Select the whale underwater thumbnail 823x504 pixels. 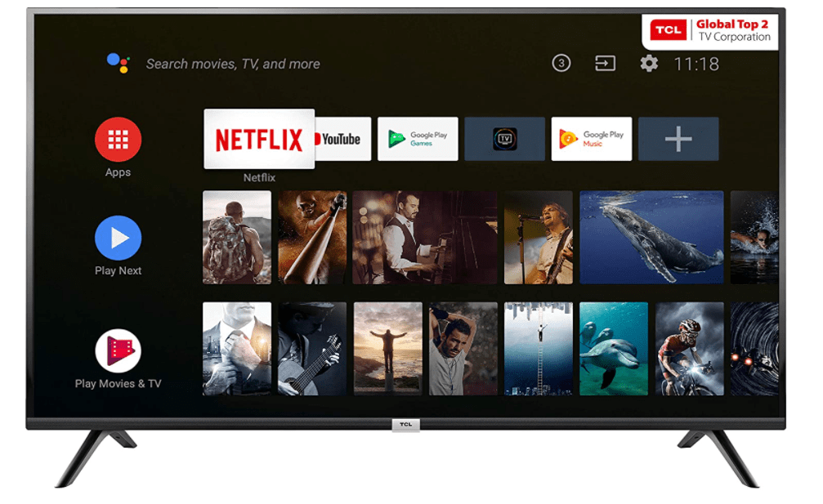(651, 238)
